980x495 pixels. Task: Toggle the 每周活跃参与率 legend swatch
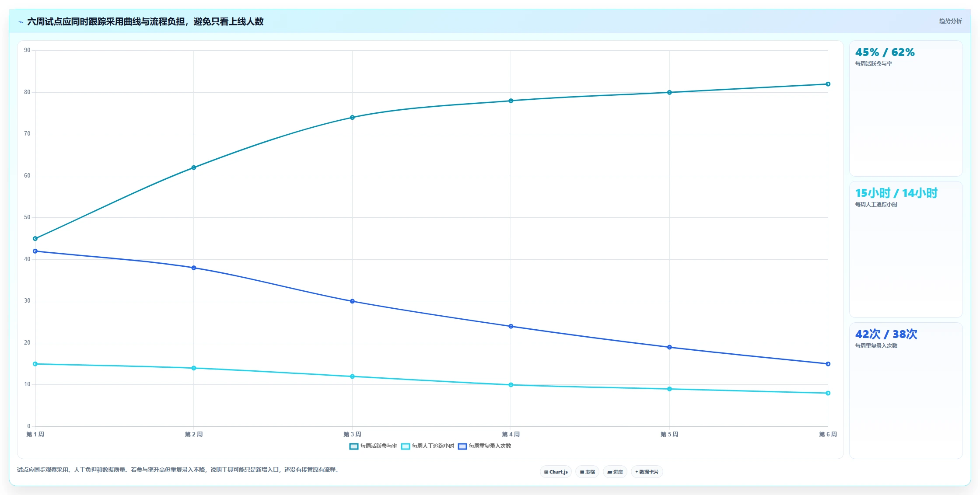(x=354, y=446)
